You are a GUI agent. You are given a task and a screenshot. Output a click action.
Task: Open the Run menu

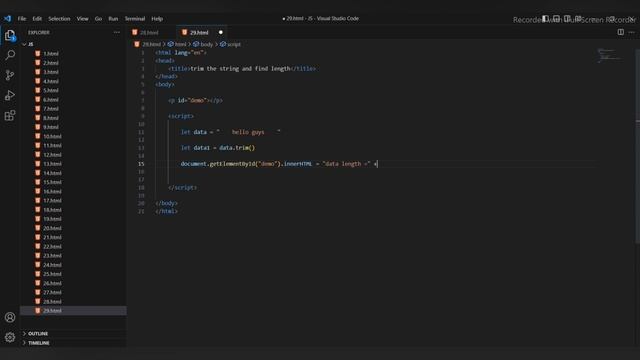click(x=113, y=19)
